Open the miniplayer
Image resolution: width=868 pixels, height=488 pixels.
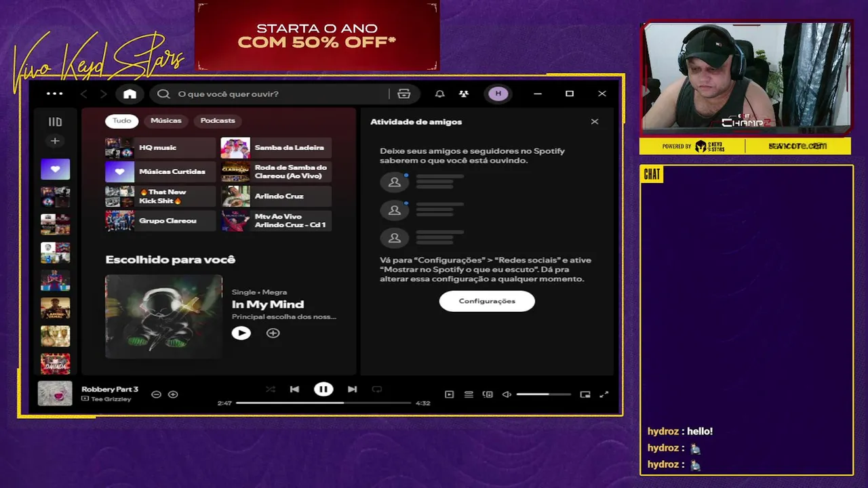point(585,394)
